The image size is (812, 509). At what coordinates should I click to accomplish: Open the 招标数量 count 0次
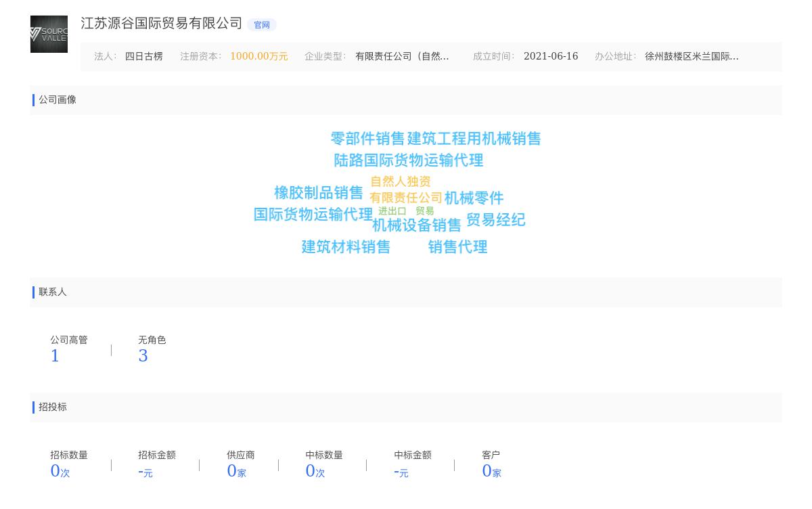(x=60, y=471)
